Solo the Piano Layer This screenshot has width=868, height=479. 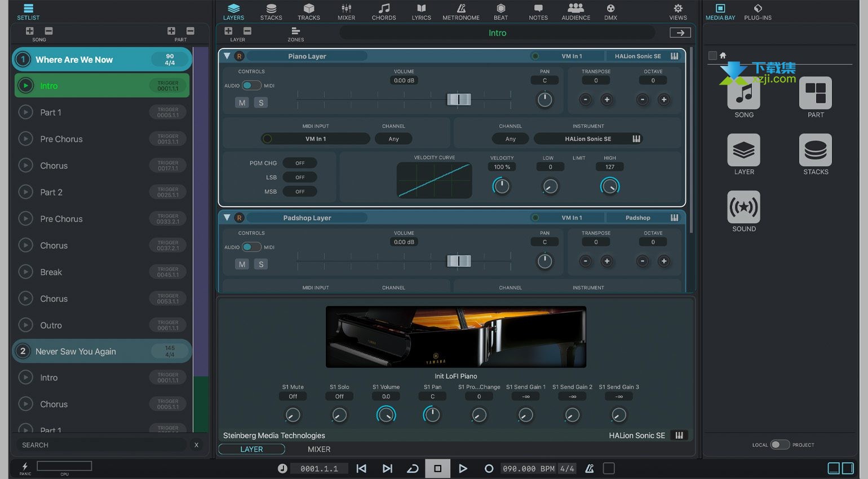coord(261,103)
